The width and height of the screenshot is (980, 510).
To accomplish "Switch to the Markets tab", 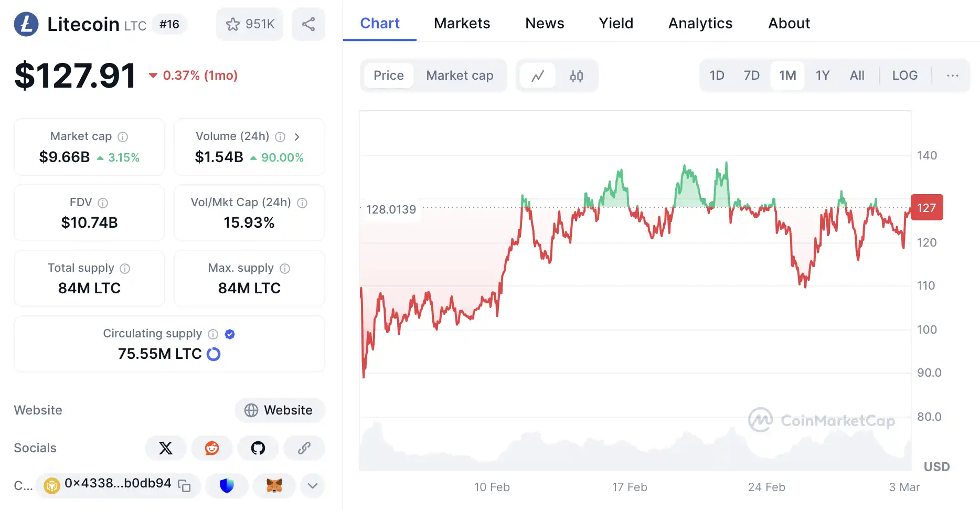I will coord(462,24).
